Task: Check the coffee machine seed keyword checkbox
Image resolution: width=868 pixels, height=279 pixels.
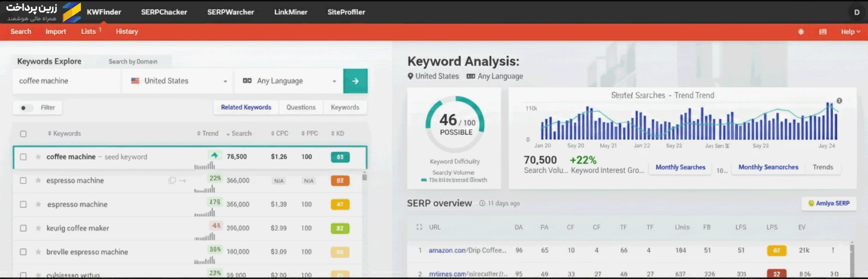Action: (x=23, y=157)
